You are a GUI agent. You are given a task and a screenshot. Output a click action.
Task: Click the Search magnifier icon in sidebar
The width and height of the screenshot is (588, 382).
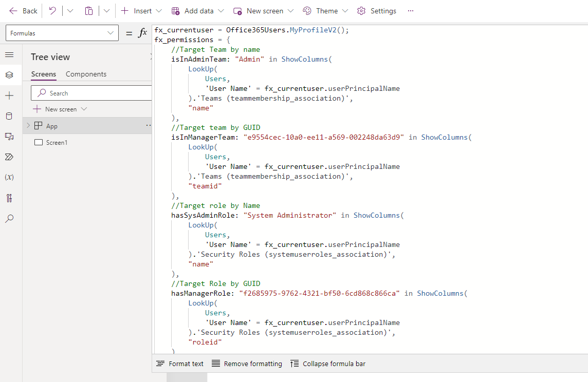point(9,219)
